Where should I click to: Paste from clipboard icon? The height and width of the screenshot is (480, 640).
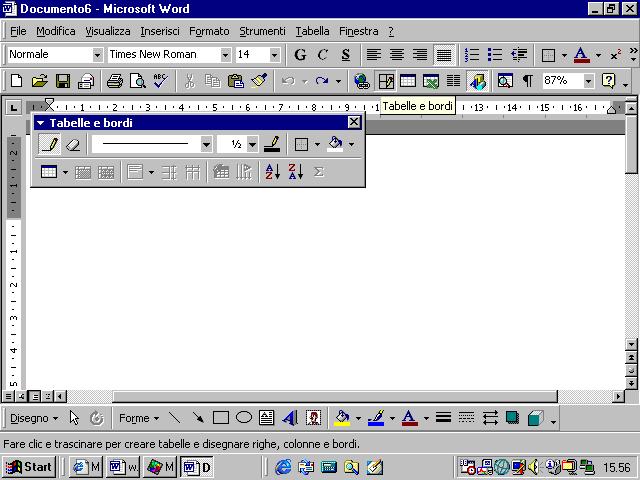[x=236, y=81]
